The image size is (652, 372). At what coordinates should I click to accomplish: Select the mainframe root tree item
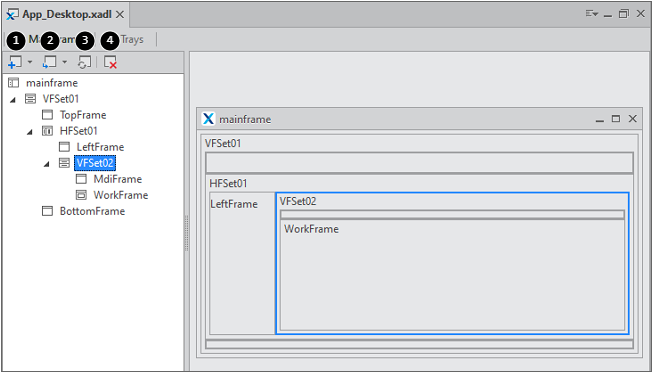52,83
